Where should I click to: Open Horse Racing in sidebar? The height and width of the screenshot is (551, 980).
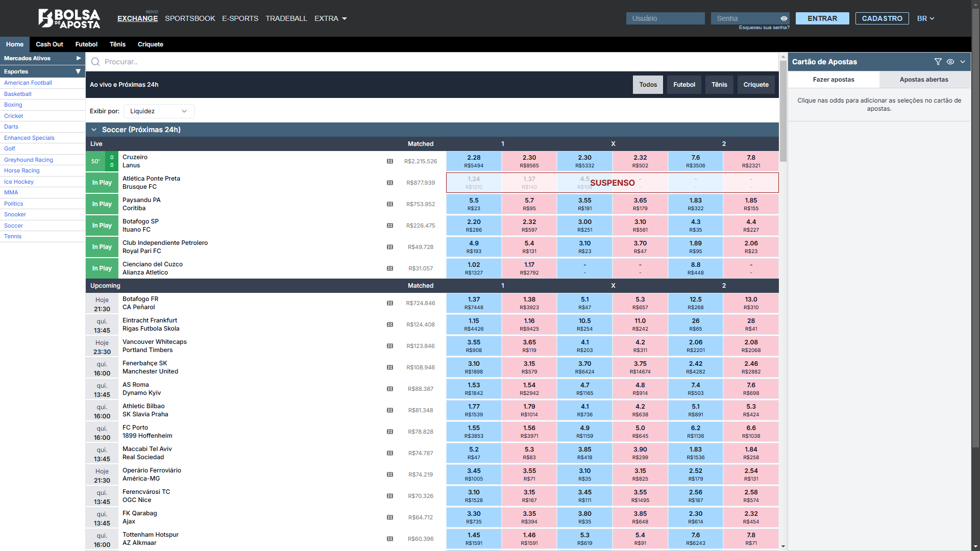pos(22,170)
